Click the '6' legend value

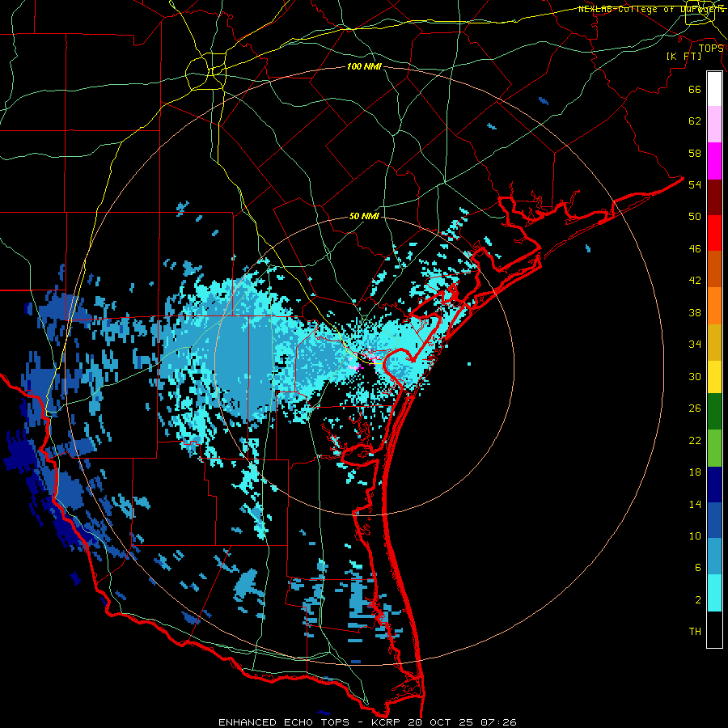[698, 568]
